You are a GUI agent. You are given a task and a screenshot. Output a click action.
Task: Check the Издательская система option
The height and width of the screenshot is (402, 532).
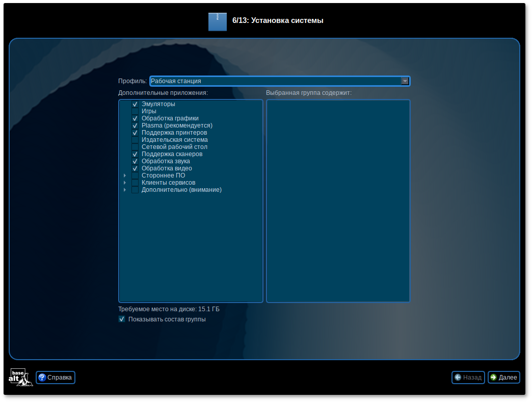135,140
